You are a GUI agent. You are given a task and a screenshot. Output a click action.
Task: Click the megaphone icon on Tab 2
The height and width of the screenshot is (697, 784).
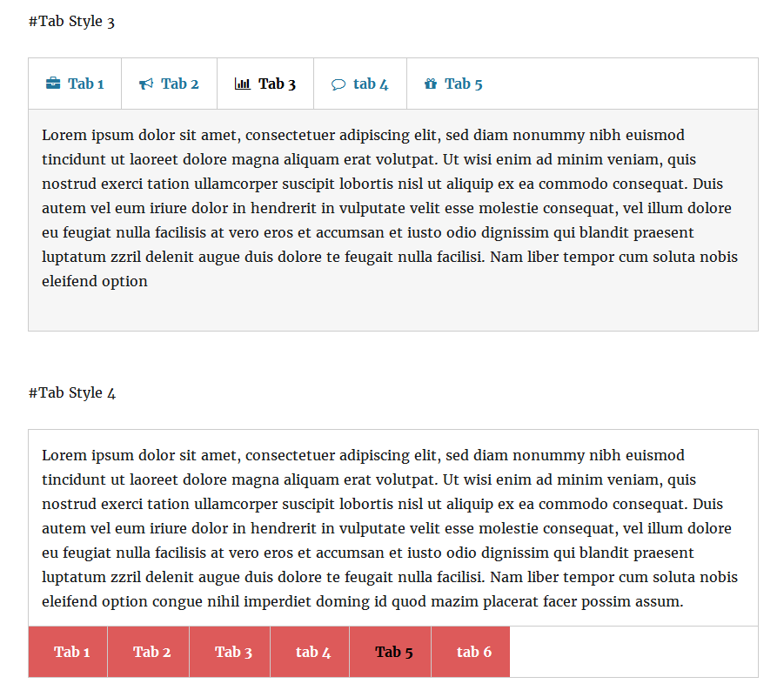click(146, 84)
